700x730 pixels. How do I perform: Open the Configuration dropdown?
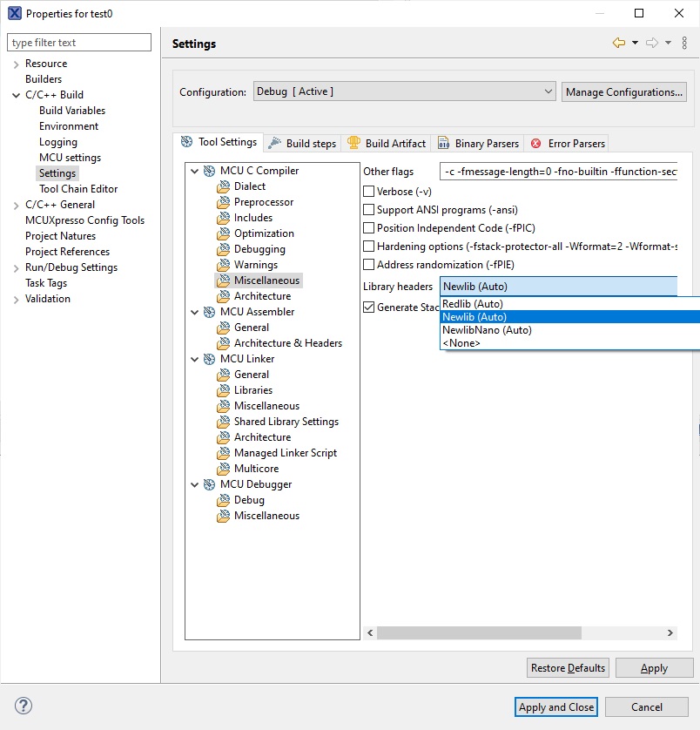point(548,91)
